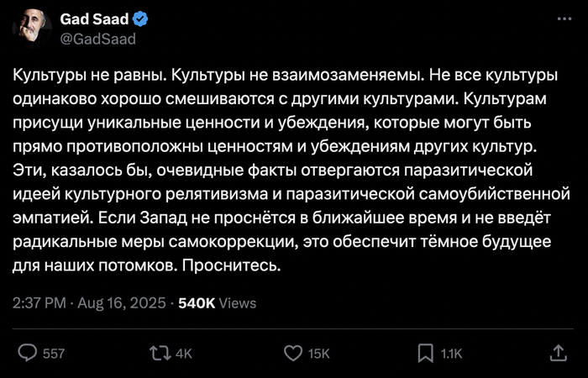Click the 4K reposts count

(182, 354)
